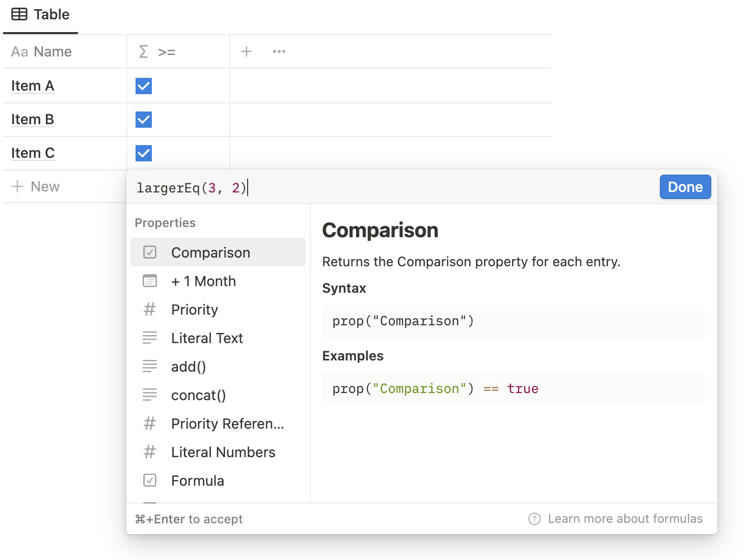748x560 pixels.
Task: Select the Literal Numbers property
Action: [x=223, y=452]
